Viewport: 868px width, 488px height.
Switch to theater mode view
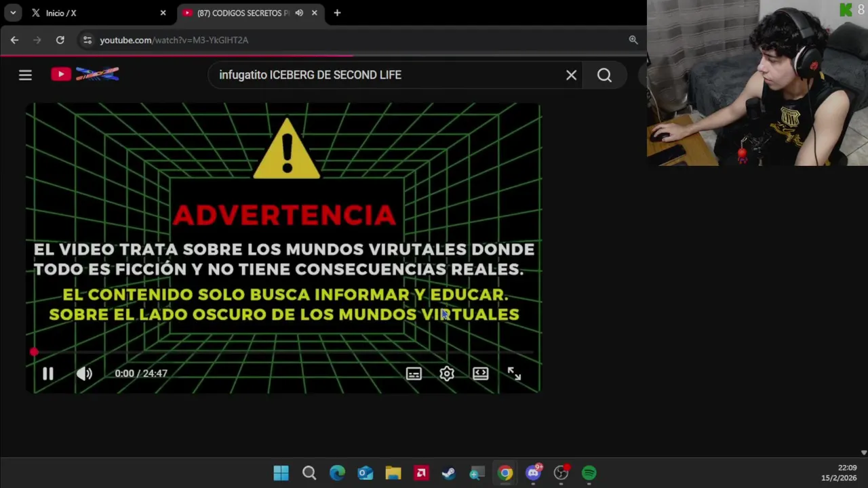(x=481, y=373)
